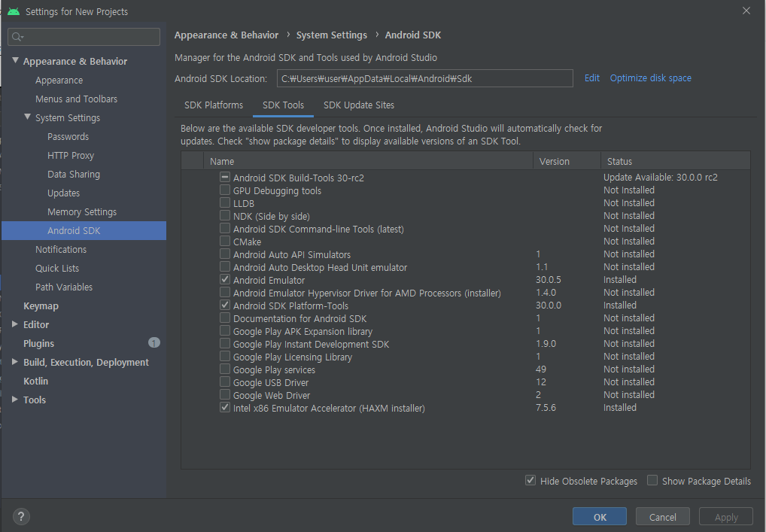Check GPU Debugging tools
Screen dimensions: 766x532
pyautogui.click(x=225, y=190)
